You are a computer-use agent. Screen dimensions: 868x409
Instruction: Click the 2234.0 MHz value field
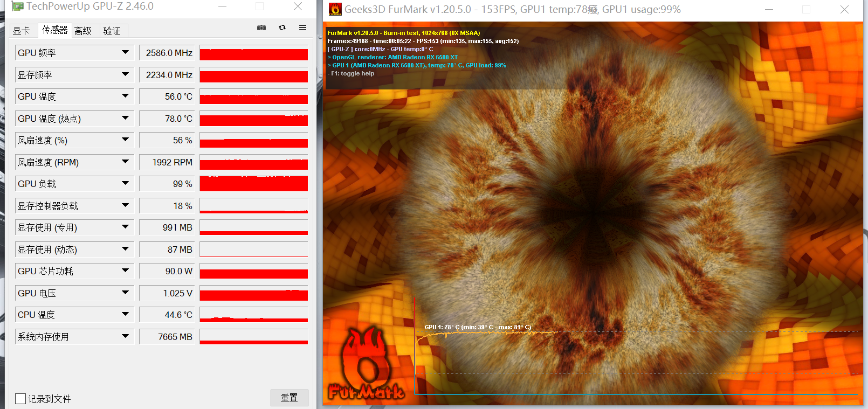click(x=167, y=75)
